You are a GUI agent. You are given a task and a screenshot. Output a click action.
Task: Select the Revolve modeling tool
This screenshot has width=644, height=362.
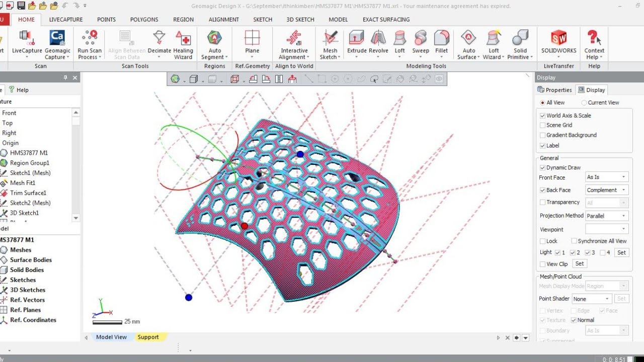point(378,42)
